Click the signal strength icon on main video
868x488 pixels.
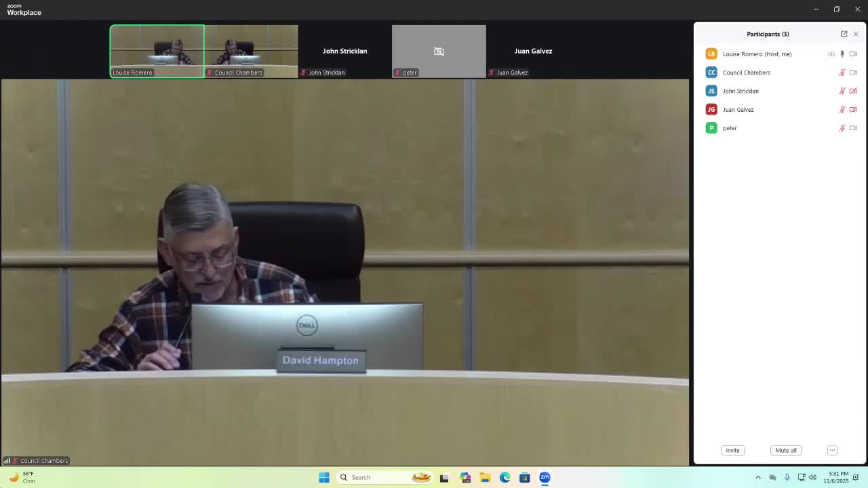(x=7, y=461)
